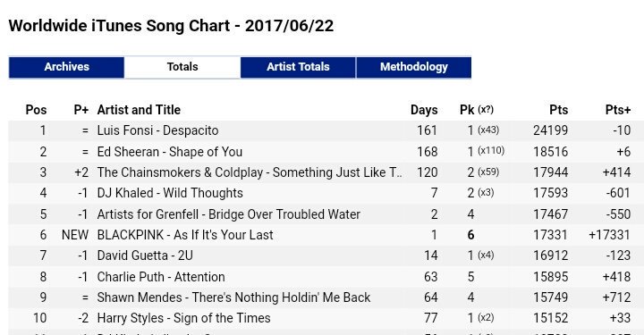Open the Methodology tab
Image resolution: width=644 pixels, height=335 pixels.
tap(413, 67)
